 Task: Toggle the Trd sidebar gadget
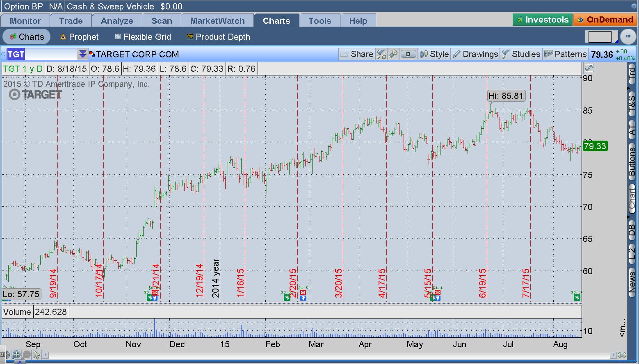632,75
